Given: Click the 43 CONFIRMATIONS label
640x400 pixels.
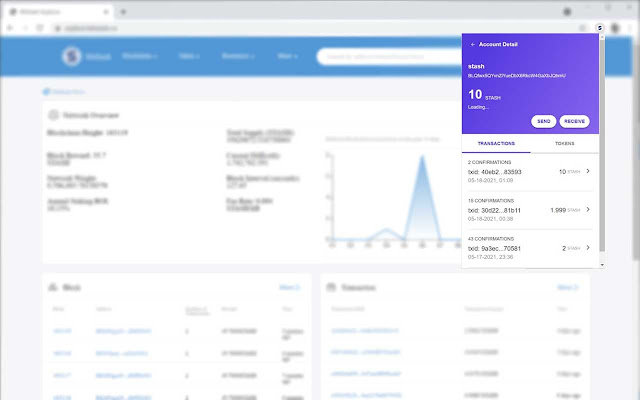Looking at the screenshot, I should [x=491, y=239].
